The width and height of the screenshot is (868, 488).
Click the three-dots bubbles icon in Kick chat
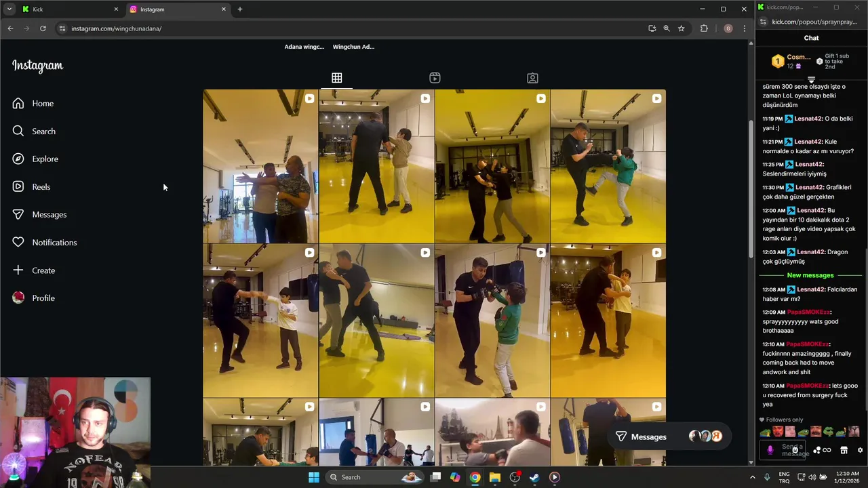click(816, 450)
